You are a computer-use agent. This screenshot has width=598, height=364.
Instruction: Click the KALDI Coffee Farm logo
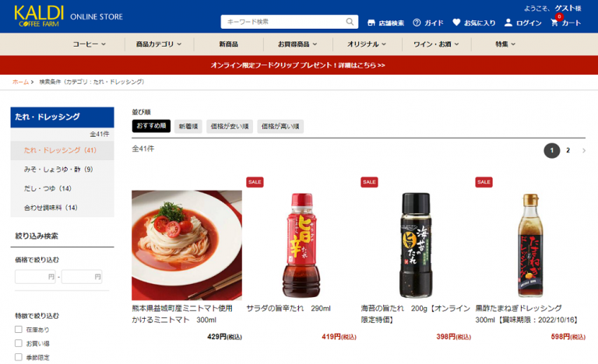pos(38,16)
